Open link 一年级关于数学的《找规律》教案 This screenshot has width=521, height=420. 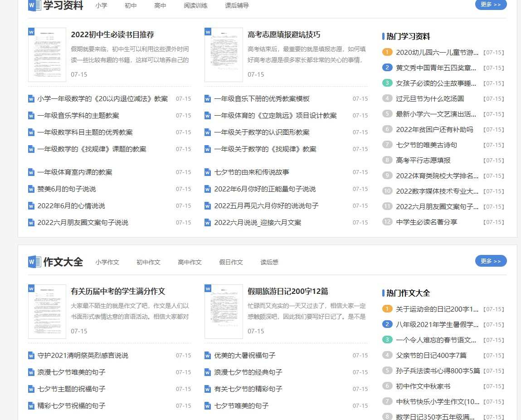point(265,149)
